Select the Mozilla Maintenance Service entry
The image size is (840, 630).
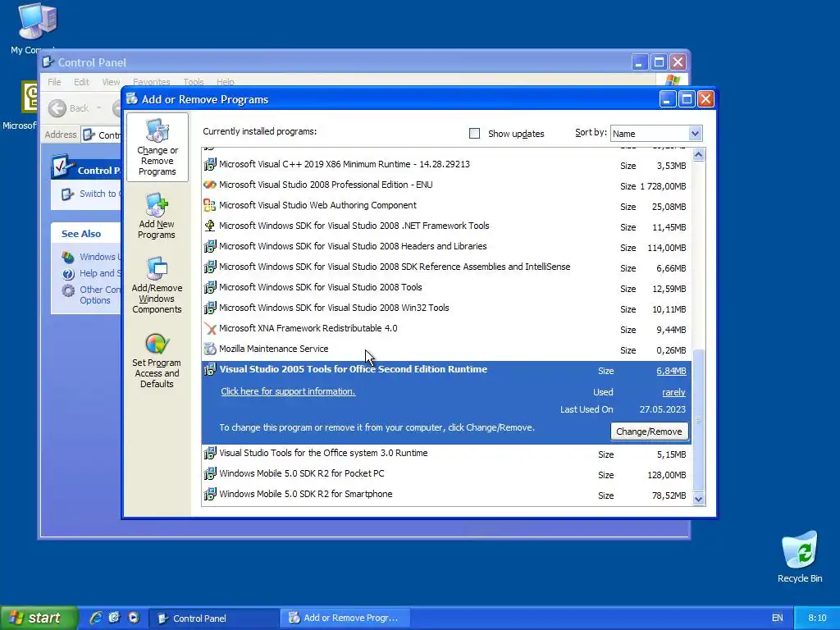[x=446, y=349]
